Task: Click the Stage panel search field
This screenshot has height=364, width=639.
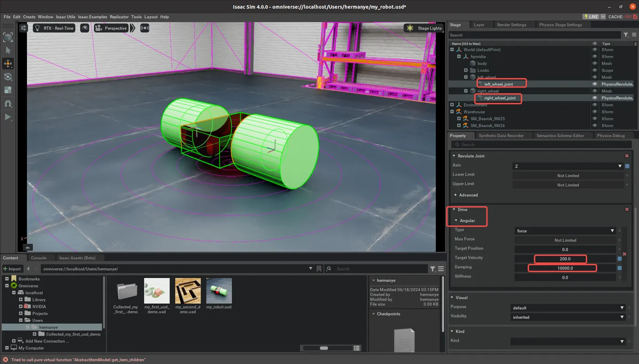Action: tap(534, 35)
